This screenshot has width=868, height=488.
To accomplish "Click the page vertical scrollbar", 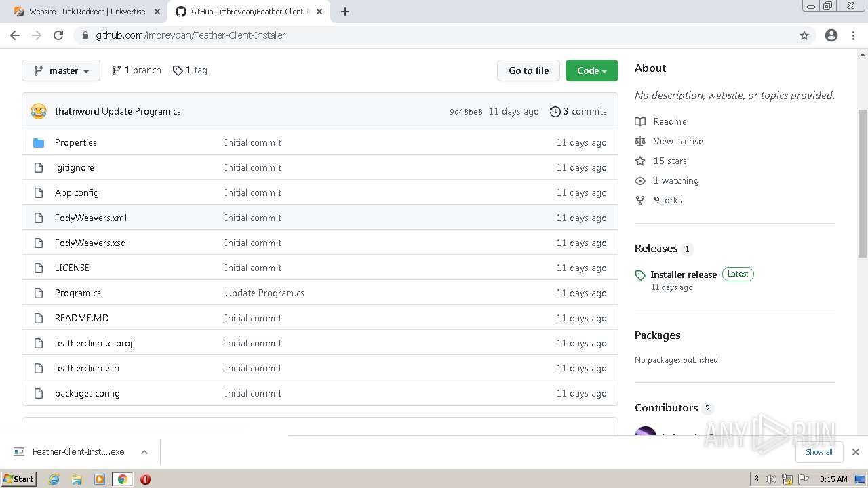I will (863, 183).
